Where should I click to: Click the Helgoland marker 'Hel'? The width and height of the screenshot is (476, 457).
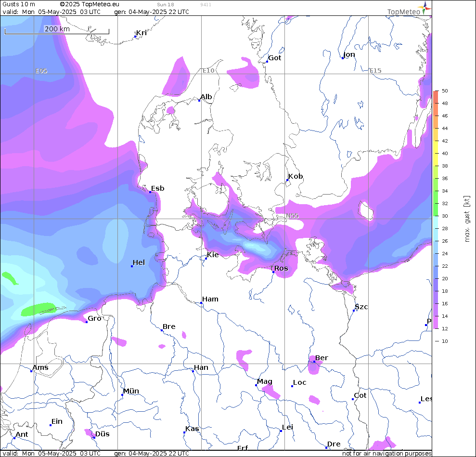pos(132,266)
